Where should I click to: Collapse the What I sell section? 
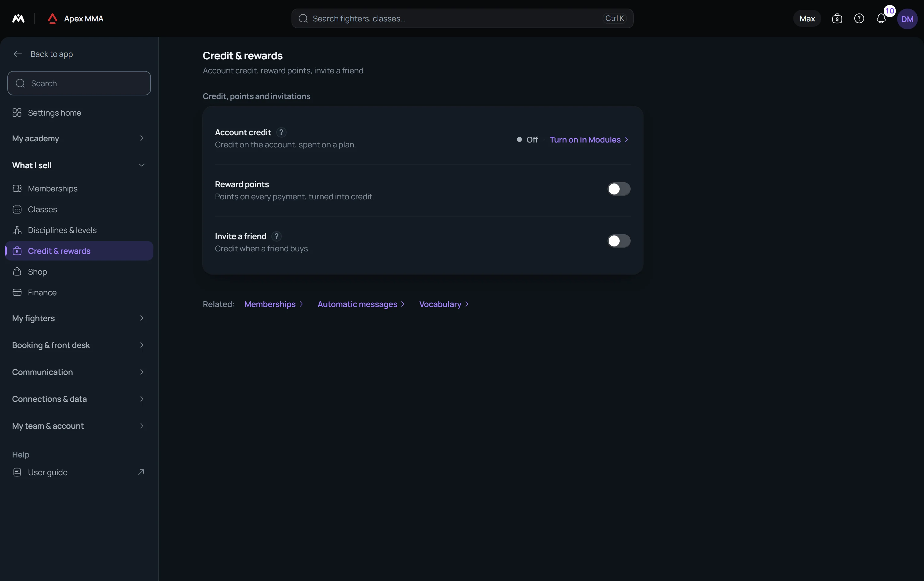(79, 165)
